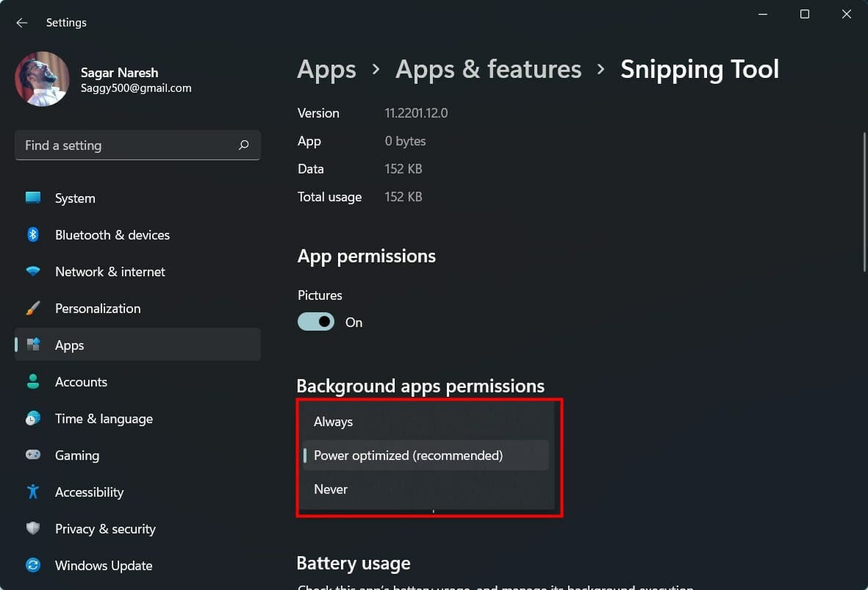Click the Network & internet icon

[x=33, y=271]
